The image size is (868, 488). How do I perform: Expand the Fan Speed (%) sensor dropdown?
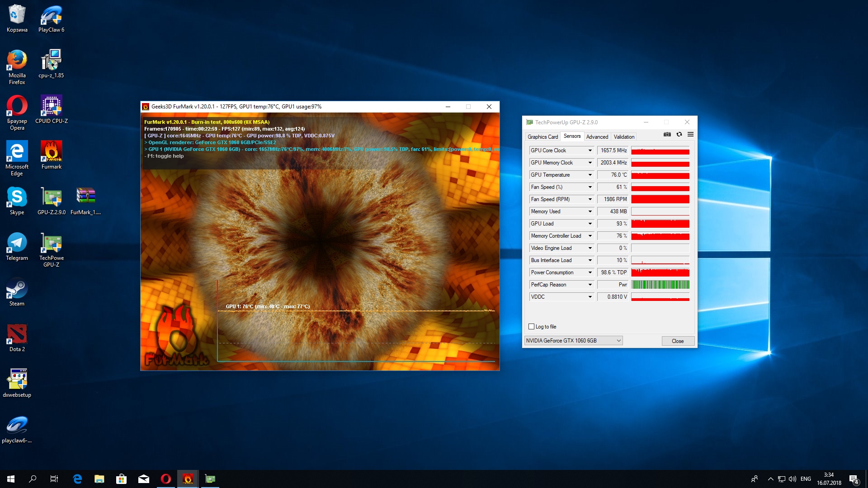(590, 187)
